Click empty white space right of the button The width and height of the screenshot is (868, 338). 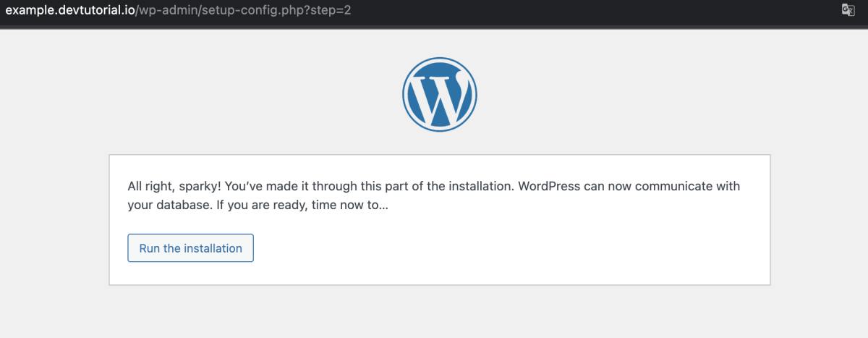pyautogui.click(x=506, y=248)
